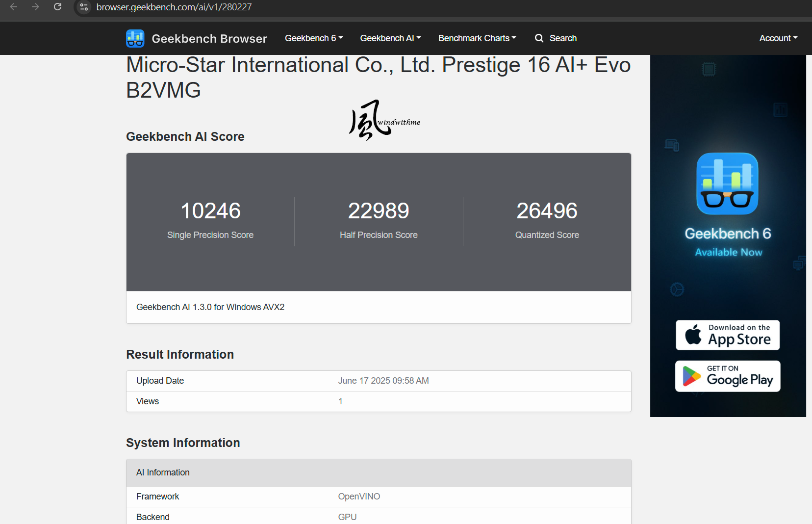Expand the Benchmark Charts dropdown

(x=477, y=38)
